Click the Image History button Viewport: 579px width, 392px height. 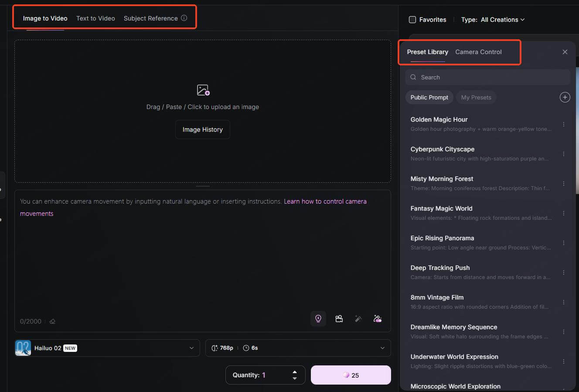tap(202, 130)
